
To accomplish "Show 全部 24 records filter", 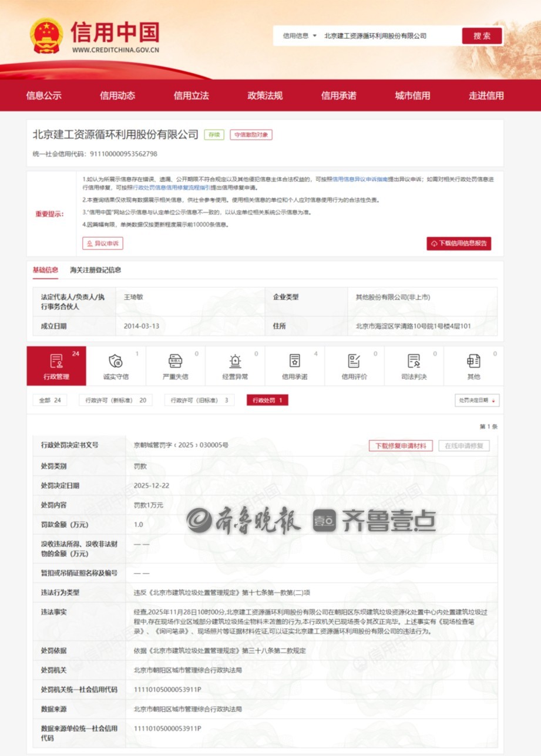I will click(x=50, y=400).
